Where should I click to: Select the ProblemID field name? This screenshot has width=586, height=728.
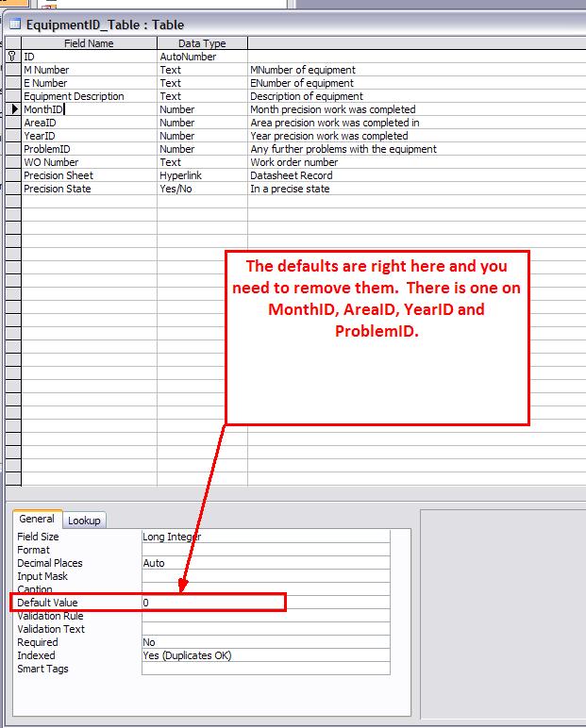click(x=89, y=149)
